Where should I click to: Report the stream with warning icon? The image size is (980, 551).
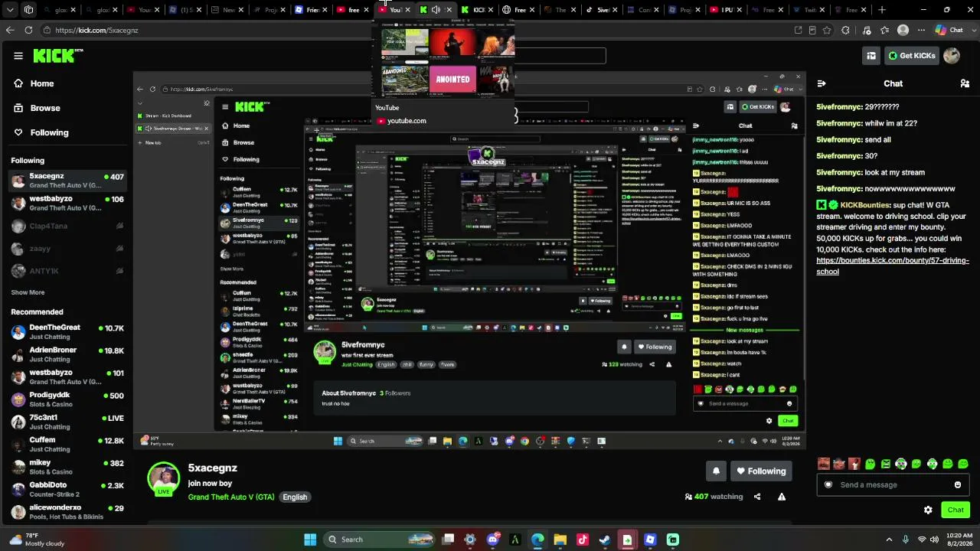click(782, 497)
